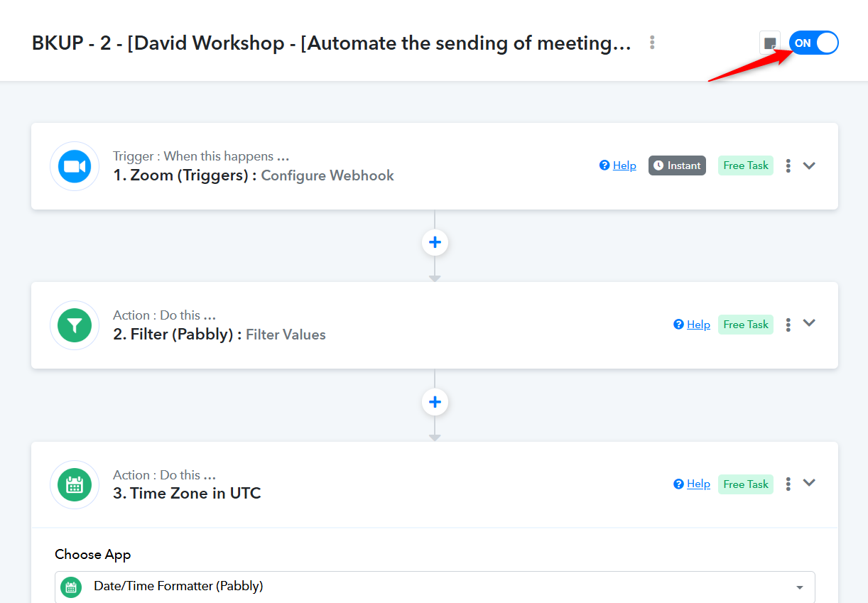Click the Date/Time calendar step icon
The height and width of the screenshot is (603, 868).
pos(75,484)
